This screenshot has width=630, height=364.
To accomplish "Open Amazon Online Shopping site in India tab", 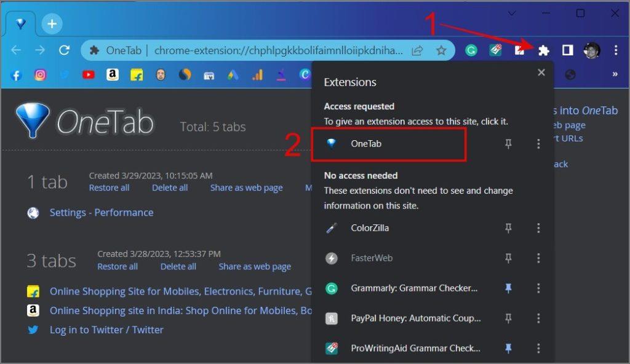I will click(x=180, y=311).
